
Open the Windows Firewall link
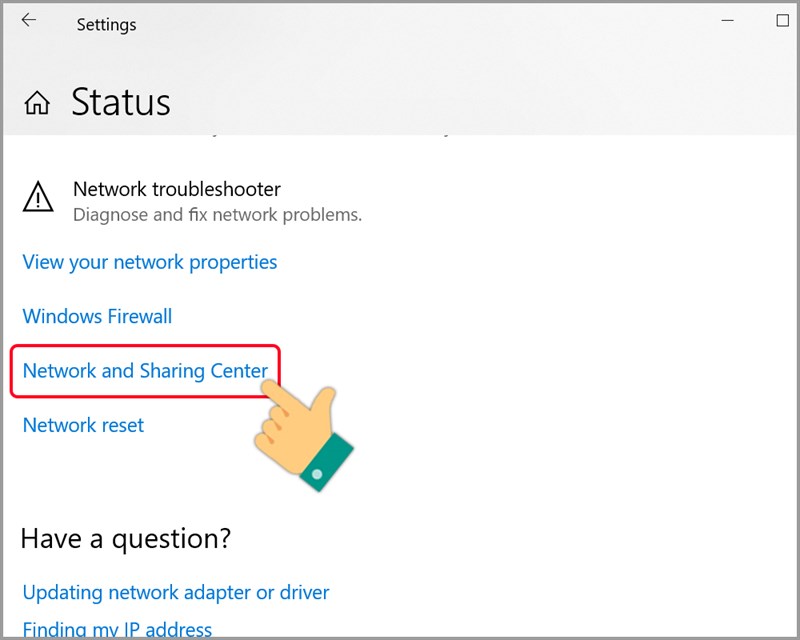(x=97, y=316)
